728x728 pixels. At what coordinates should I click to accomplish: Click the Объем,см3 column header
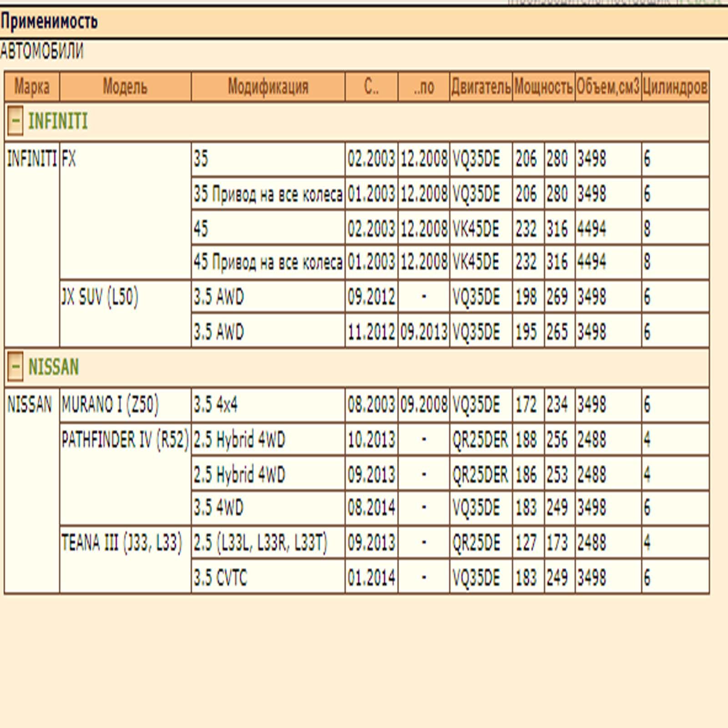(608, 86)
